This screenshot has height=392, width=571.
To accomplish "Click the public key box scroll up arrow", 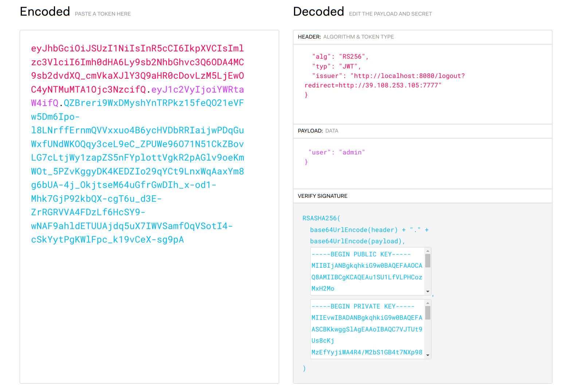I will pyautogui.click(x=428, y=251).
